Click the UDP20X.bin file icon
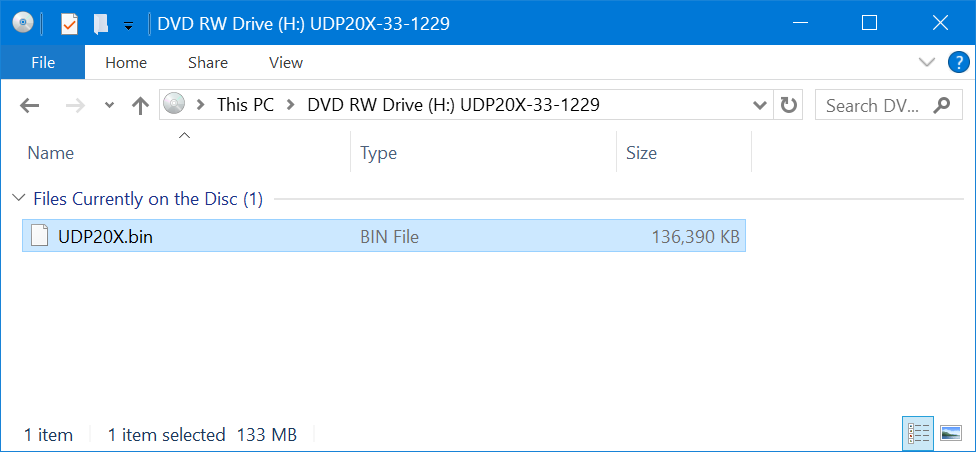976x452 pixels. click(x=40, y=236)
